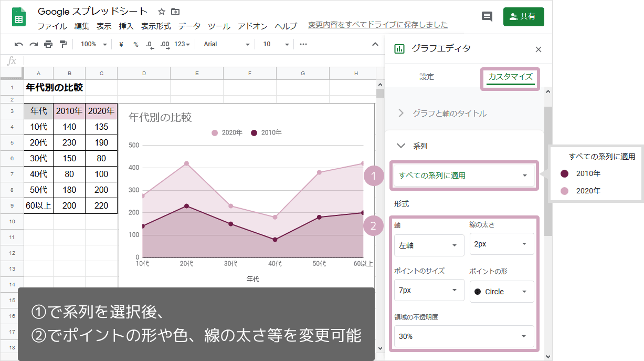Click the 変更内容をすべてドライブに保存しました link
The height and width of the screenshot is (361, 644).
[377, 25]
